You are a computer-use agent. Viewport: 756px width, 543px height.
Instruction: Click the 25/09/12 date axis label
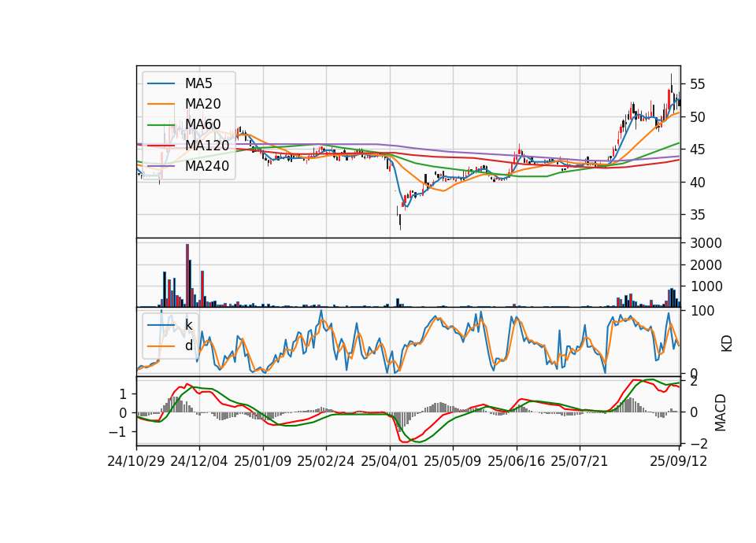(679, 461)
